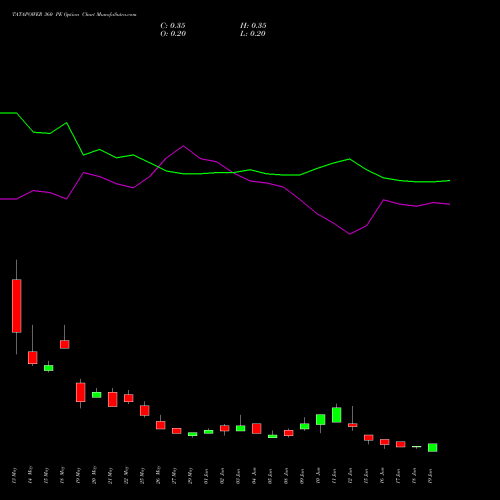Screen dimensions: 500x500
Task: Select the low value L: 0.20
Action: point(253,34)
